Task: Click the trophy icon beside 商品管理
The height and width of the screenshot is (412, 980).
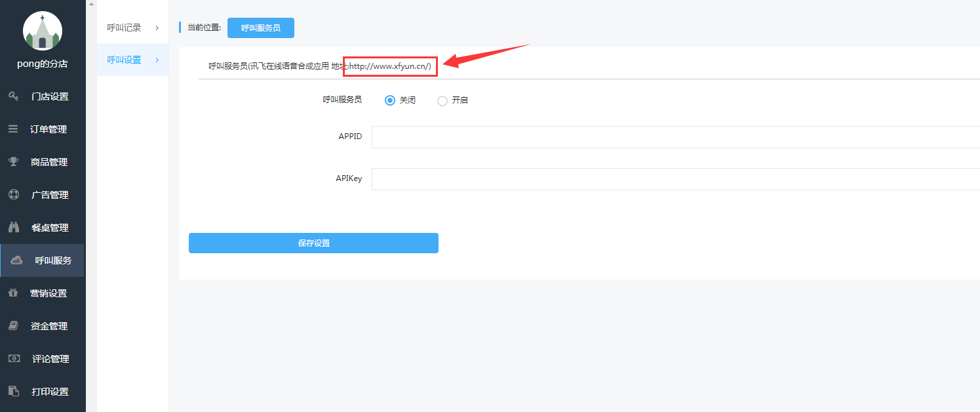Action: coord(13,162)
